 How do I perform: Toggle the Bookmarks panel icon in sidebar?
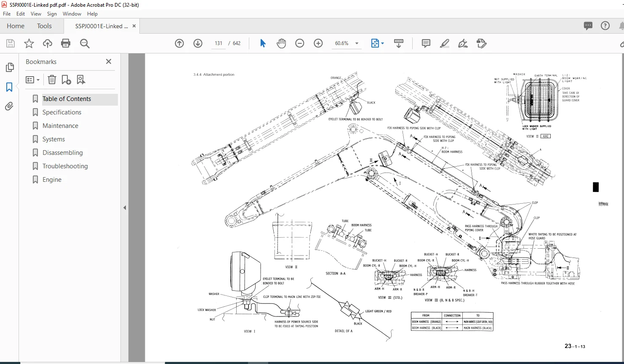click(9, 87)
